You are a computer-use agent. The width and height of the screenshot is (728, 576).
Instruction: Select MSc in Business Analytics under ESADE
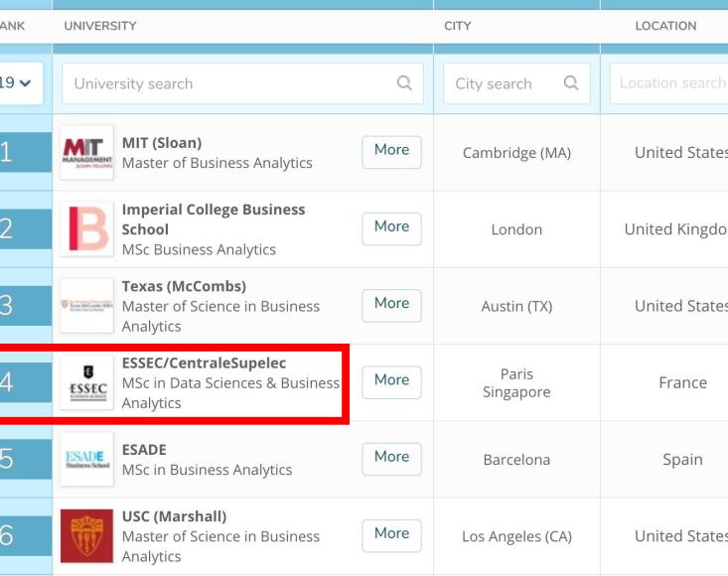point(207,470)
